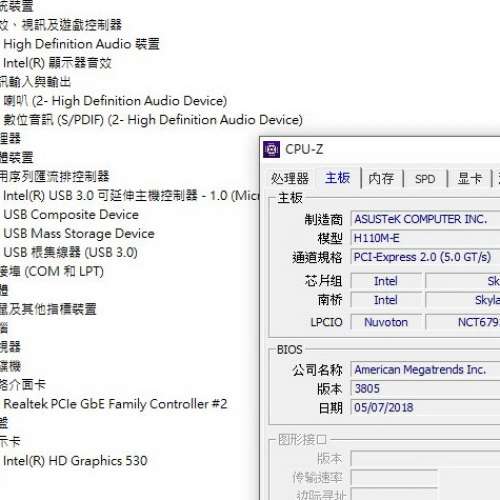The image size is (500, 500).
Task: Select USB Composite Device entry
Action: (x=71, y=215)
